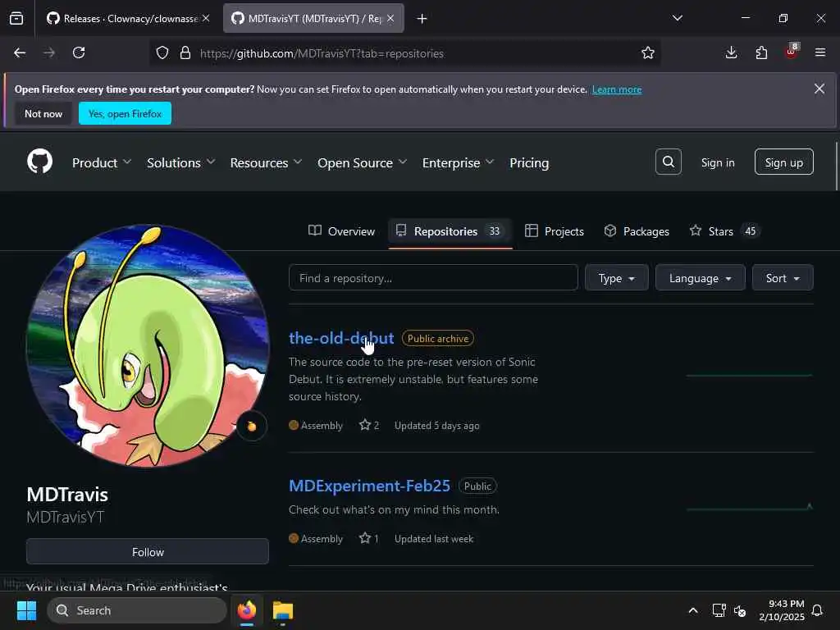The height and width of the screenshot is (630, 840).
Task: Open the MDExperiment-Feb25 repository link
Action: [369, 486]
